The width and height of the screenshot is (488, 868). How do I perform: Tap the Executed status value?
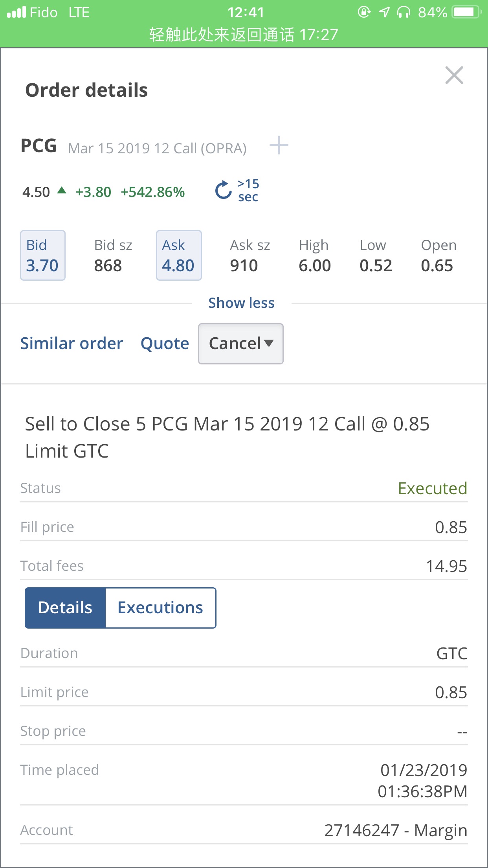point(432,488)
